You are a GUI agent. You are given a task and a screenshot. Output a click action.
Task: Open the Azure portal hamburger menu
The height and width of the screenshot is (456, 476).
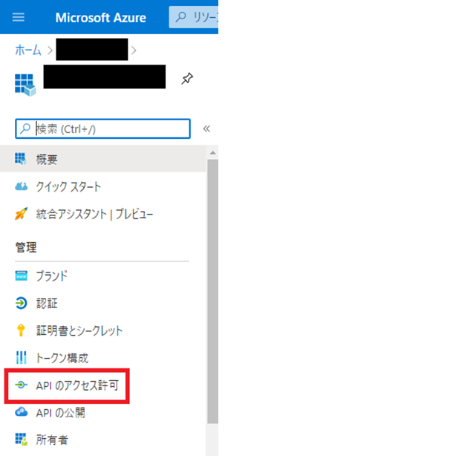point(19,17)
